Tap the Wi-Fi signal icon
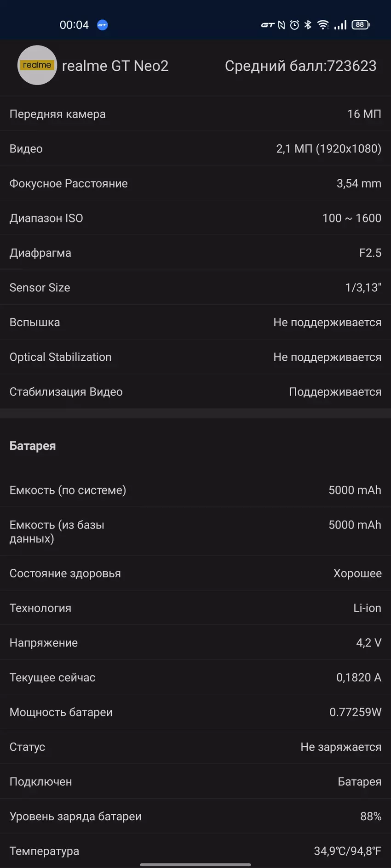Viewport: 391px width, 868px height. pos(323,25)
